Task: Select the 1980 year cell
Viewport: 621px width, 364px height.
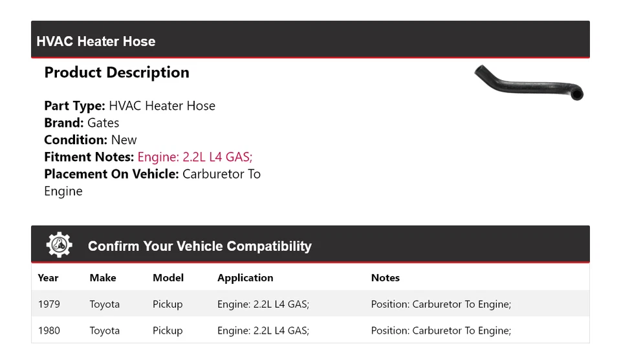Action: 49,330
